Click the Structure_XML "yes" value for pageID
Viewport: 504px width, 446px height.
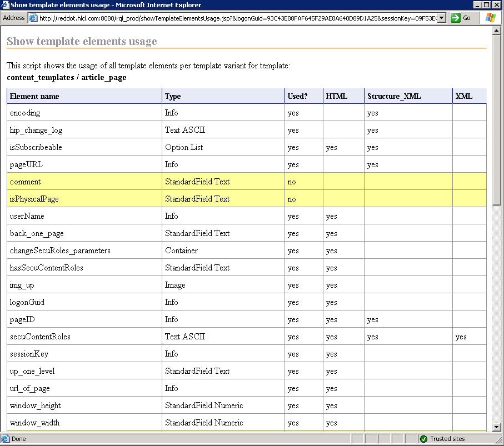(373, 320)
